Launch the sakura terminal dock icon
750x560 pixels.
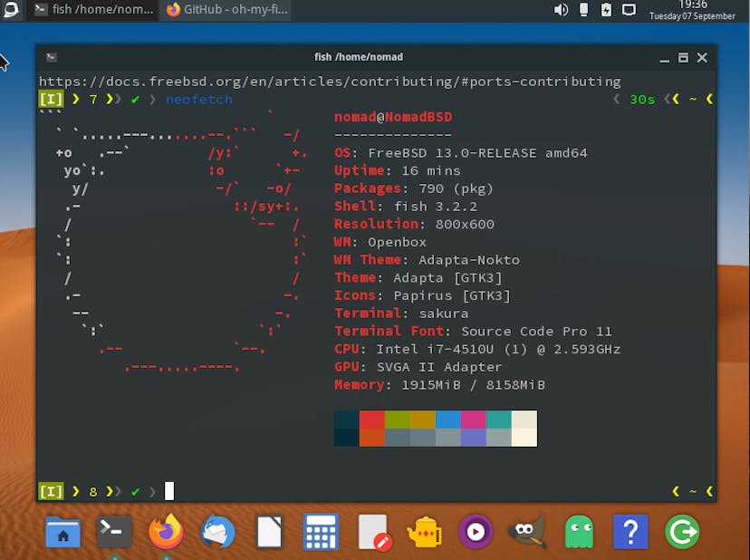coord(113,532)
